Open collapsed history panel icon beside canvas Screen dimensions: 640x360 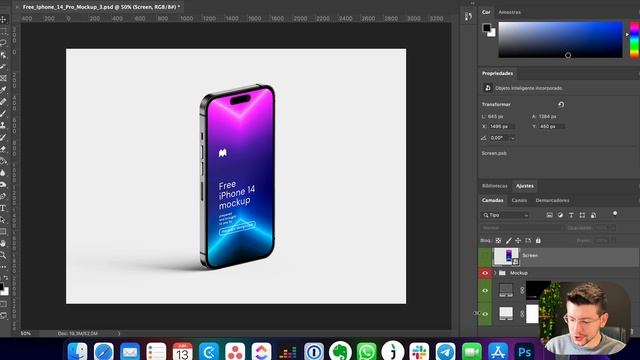click(x=468, y=16)
